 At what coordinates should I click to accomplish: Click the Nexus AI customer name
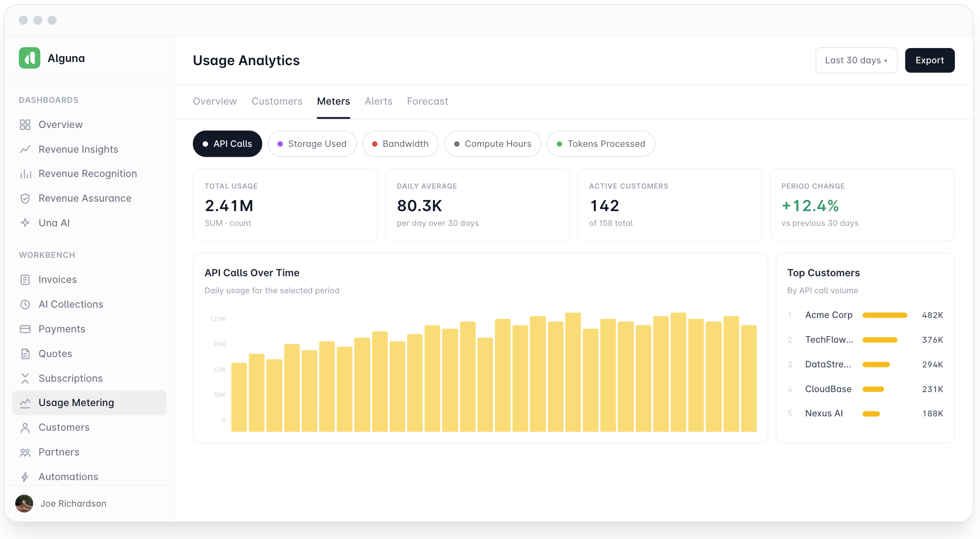(x=824, y=413)
